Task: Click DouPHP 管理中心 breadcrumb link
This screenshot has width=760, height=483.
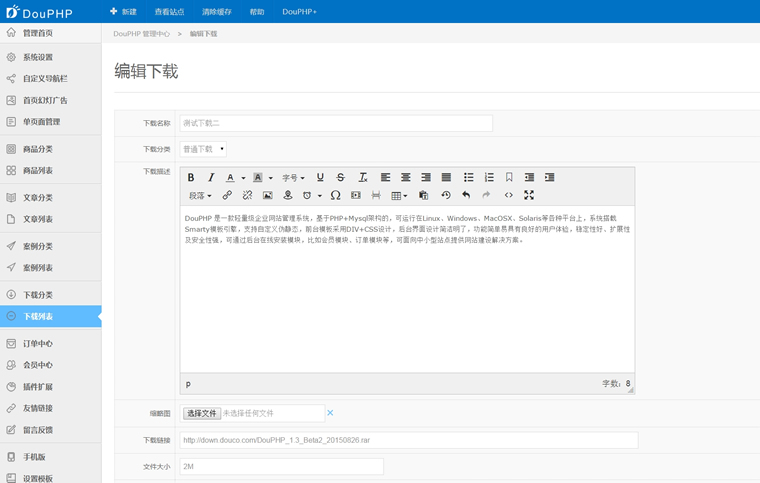Action: 142,34
